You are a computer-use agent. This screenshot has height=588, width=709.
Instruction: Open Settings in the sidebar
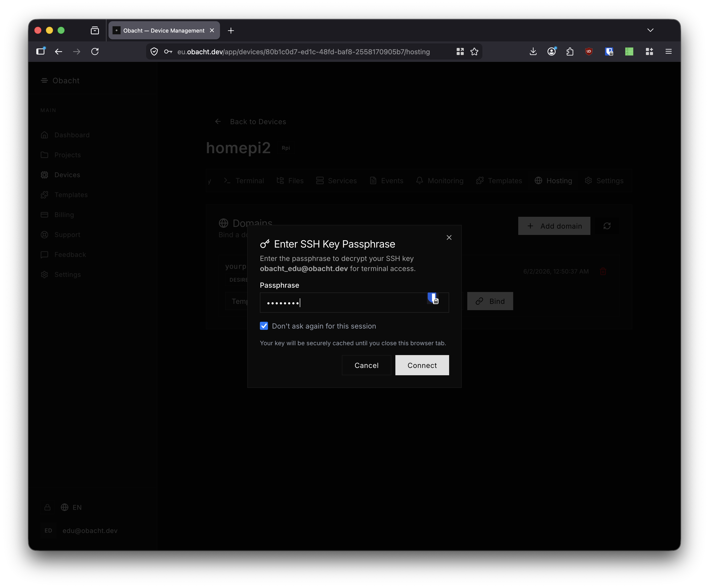tap(61, 275)
